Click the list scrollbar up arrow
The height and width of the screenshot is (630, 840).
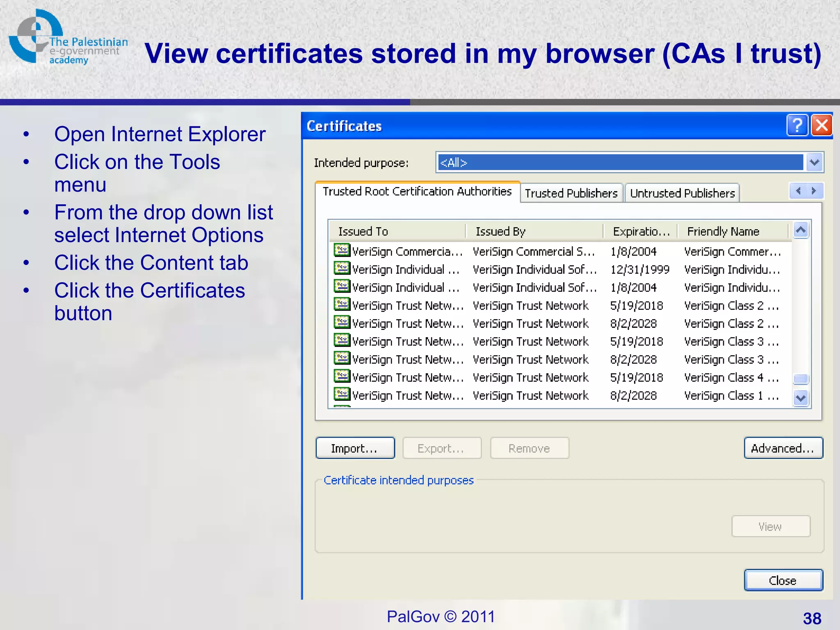pyautogui.click(x=801, y=230)
